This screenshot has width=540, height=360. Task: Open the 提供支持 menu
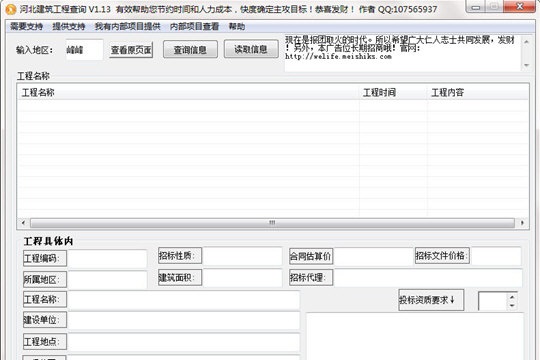click(x=69, y=27)
